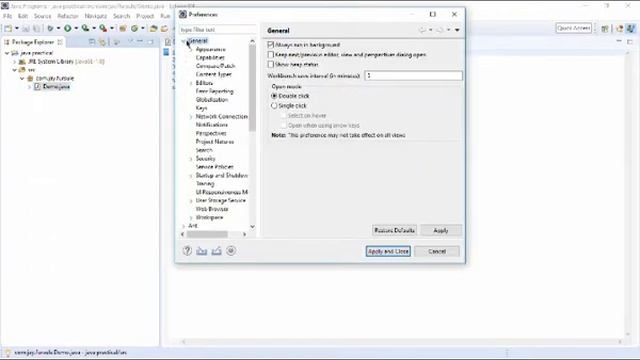Screen dimensions: 640x360
Task: Click the preference tree scroll down arrow
Action: pos(252,227)
